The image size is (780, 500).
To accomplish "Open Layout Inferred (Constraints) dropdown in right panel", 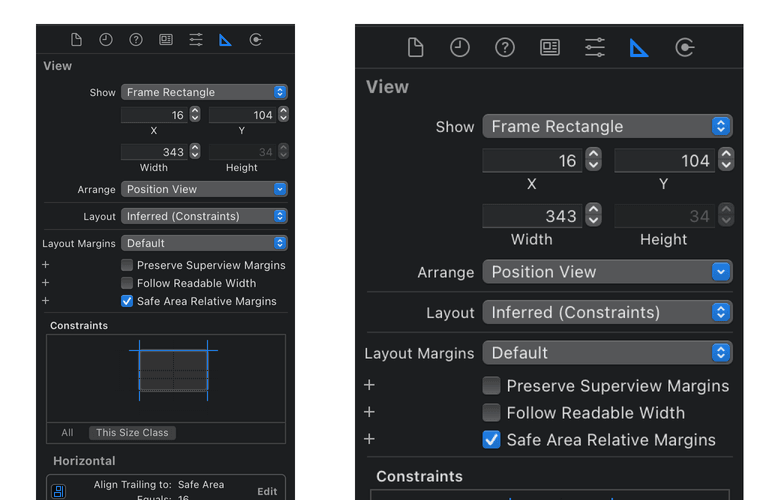I will click(x=607, y=312).
